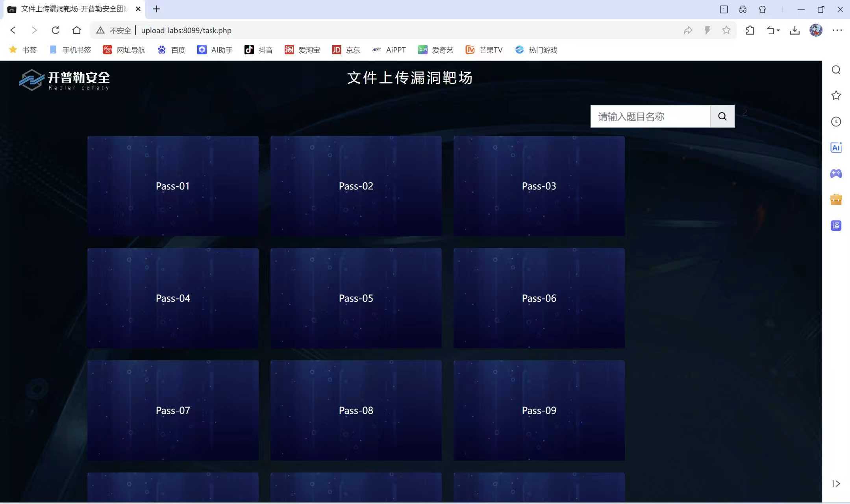Focus the 请输入题目名称 search field
850x504 pixels.
(650, 116)
